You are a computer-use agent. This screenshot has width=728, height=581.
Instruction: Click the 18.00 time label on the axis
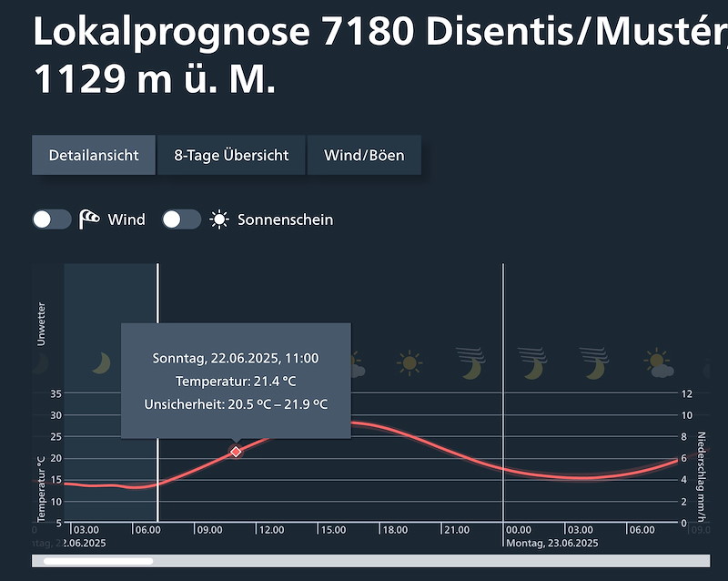tap(395, 530)
